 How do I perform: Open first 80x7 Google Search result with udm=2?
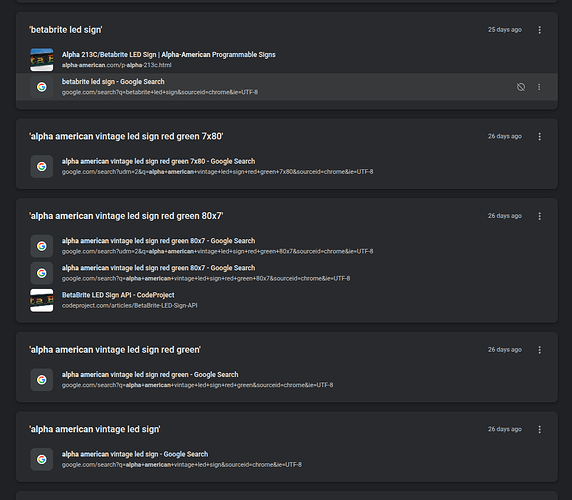pos(158,241)
